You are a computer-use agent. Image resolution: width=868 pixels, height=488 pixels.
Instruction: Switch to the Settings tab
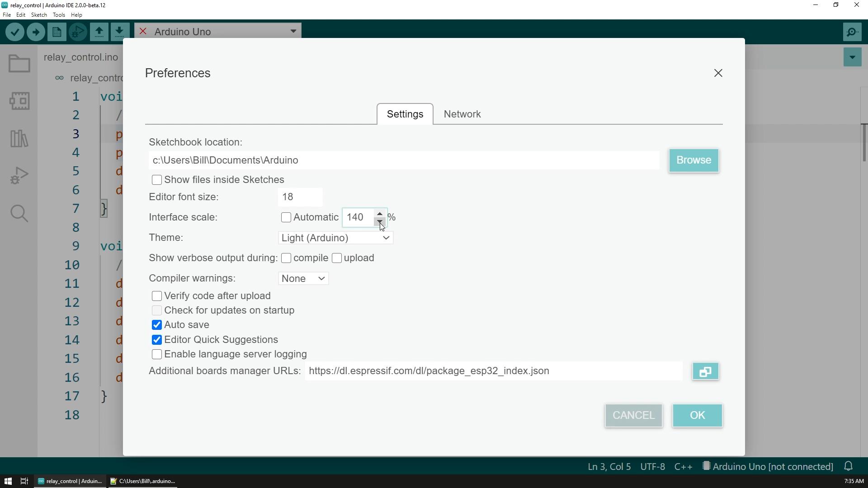[405, 114]
